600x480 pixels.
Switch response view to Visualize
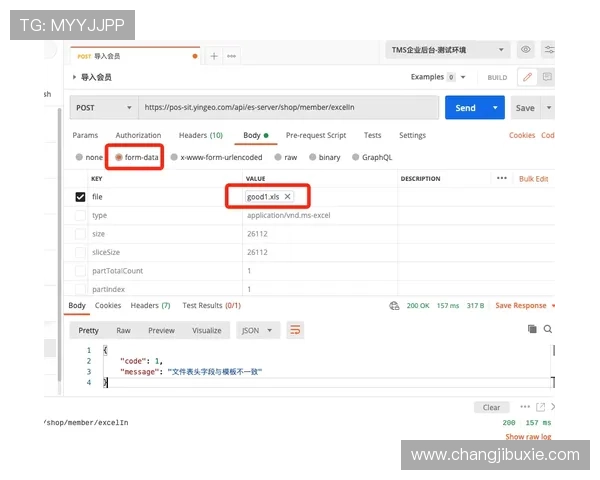pos(207,330)
